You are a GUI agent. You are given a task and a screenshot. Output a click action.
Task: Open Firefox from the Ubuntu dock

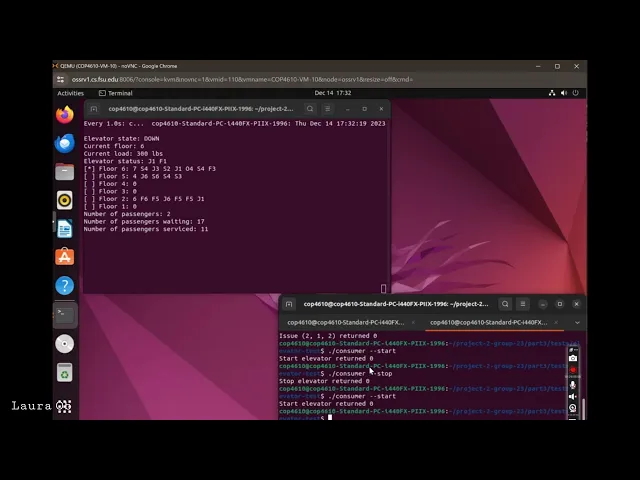pyautogui.click(x=64, y=115)
